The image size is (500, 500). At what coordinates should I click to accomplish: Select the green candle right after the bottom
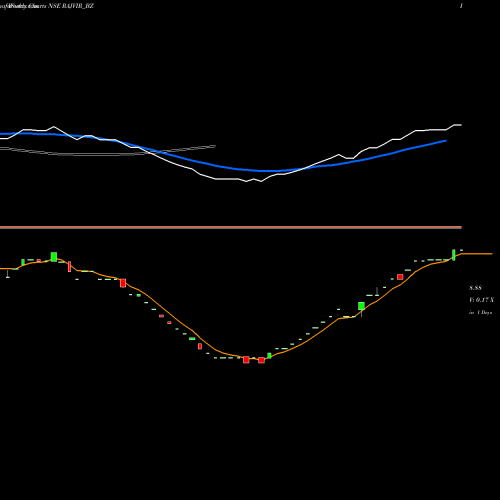[269, 355]
